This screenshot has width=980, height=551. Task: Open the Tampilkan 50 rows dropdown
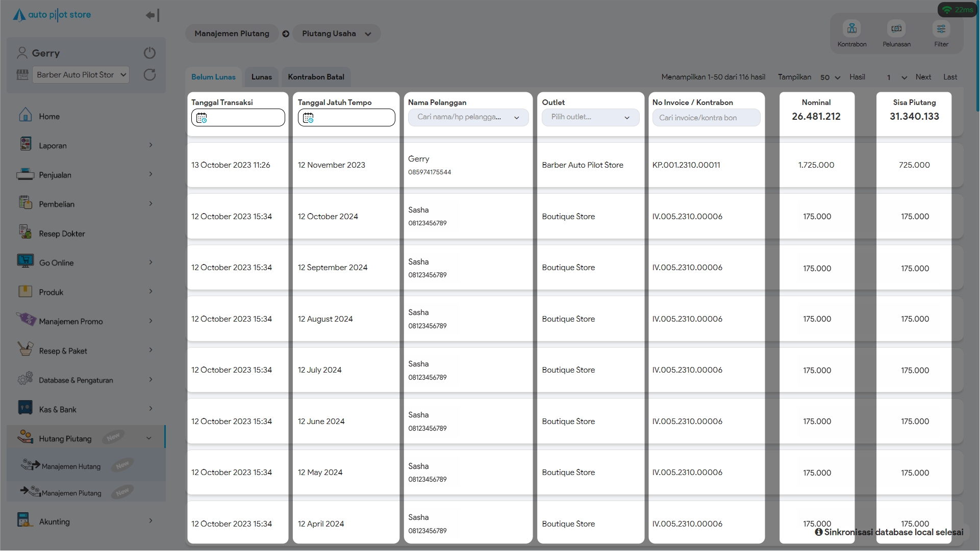[x=830, y=77]
